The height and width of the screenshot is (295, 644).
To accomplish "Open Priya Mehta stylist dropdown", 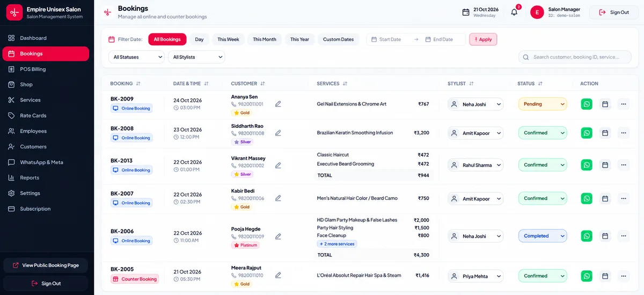I will [475, 276].
